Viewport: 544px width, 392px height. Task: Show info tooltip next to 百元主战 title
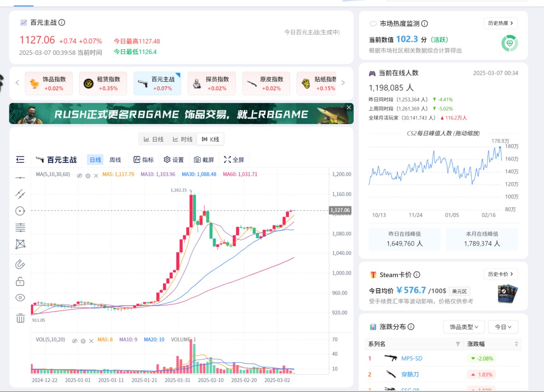62,23
